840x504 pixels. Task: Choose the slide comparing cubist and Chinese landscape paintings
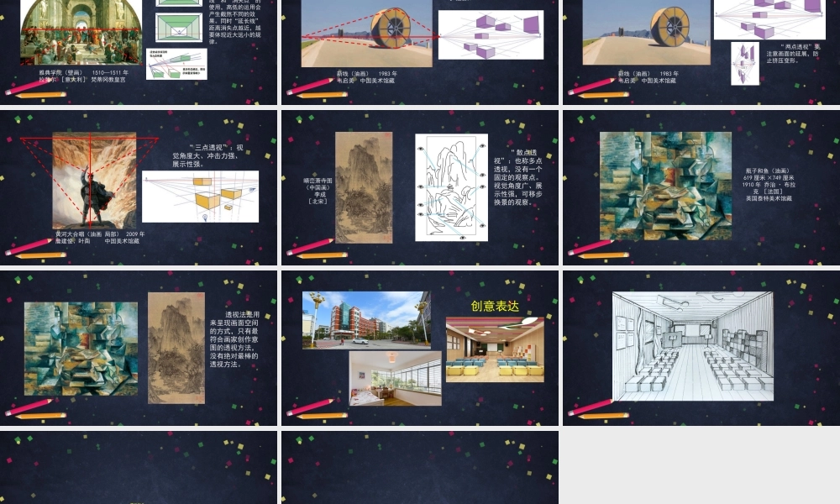[x=139, y=348]
